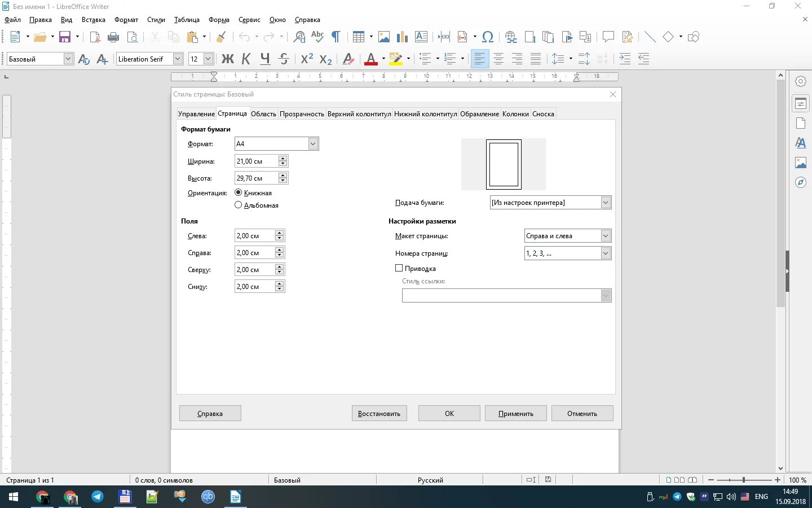Insert special character Omega icon
Image resolution: width=812 pixels, height=508 pixels.
click(x=488, y=37)
